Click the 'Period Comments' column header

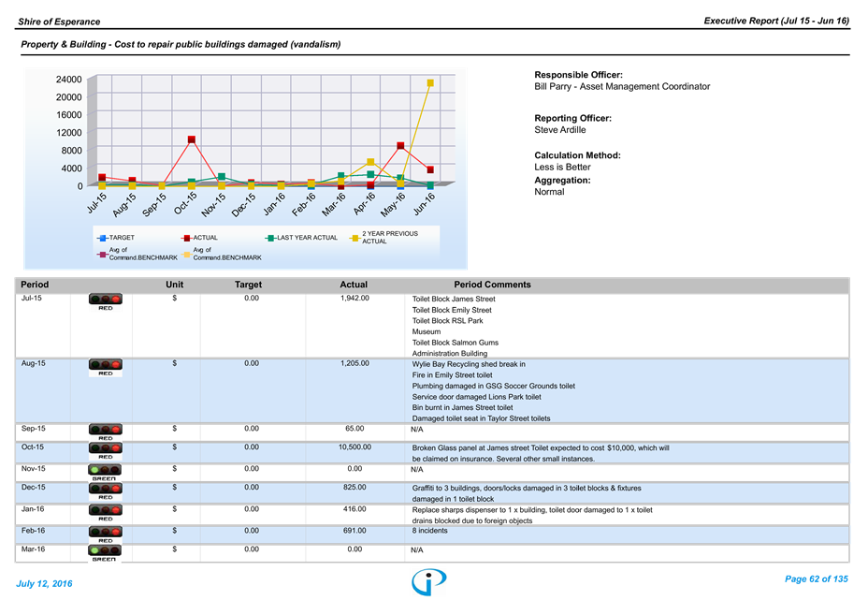click(493, 285)
